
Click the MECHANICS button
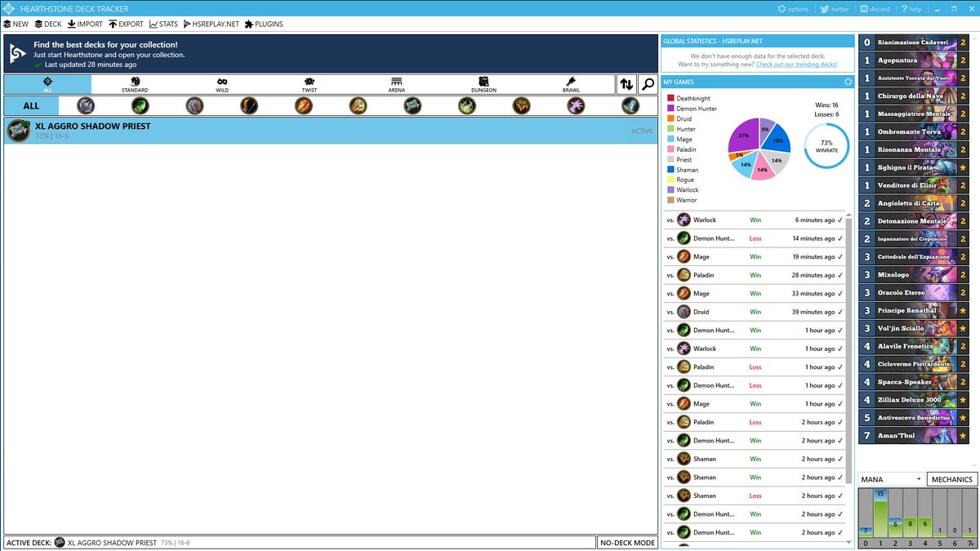click(952, 479)
